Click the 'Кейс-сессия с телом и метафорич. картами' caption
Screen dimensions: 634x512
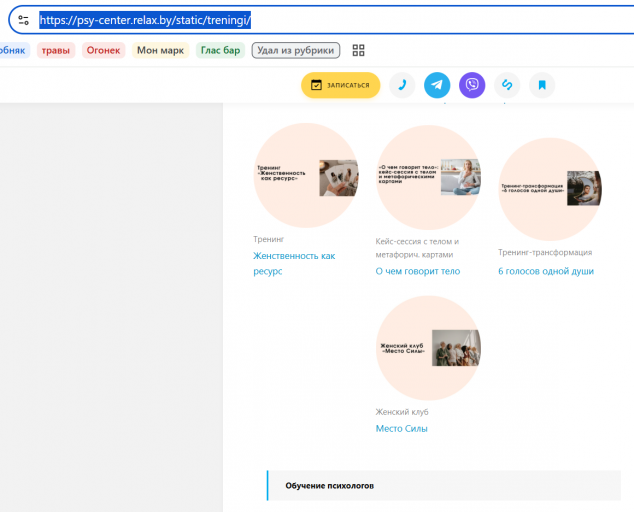click(x=417, y=248)
